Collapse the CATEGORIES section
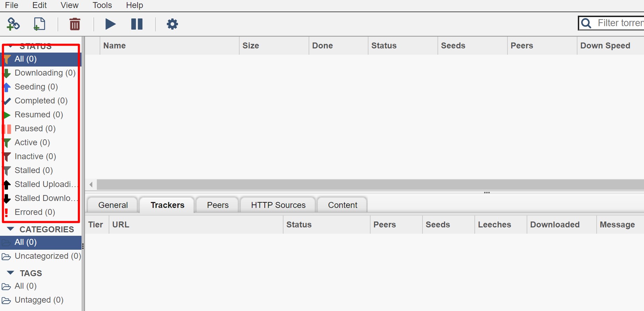644x311 pixels. [11, 229]
